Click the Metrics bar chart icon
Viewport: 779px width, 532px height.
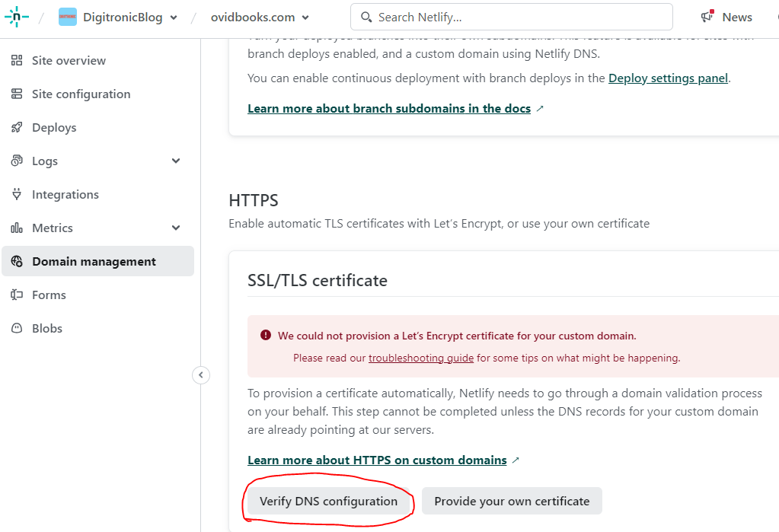point(17,228)
